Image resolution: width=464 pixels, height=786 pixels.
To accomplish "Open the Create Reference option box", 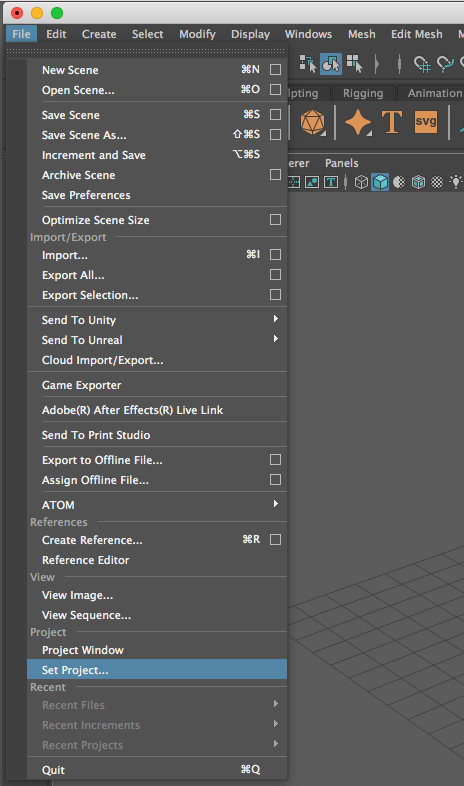I will [275, 540].
